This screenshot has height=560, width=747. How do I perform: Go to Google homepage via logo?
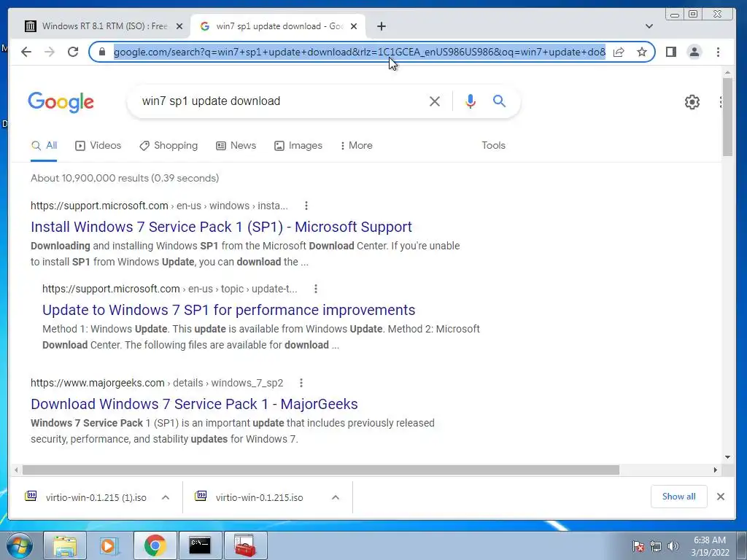pos(61,102)
